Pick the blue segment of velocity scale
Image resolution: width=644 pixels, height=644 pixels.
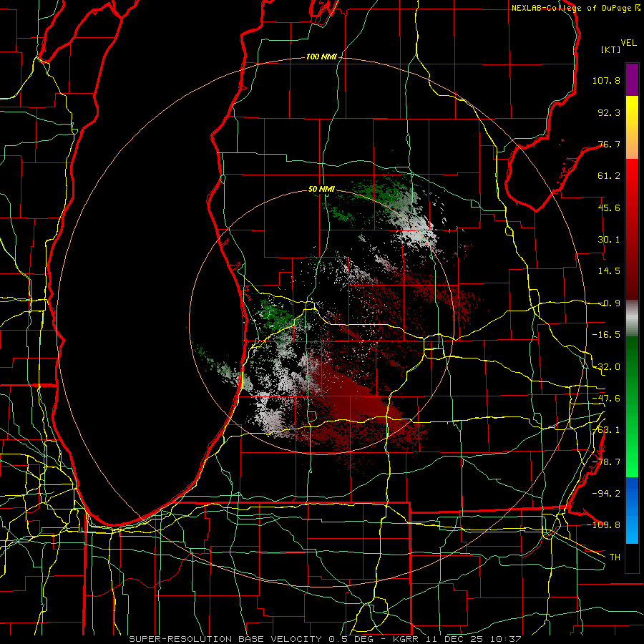(632, 510)
